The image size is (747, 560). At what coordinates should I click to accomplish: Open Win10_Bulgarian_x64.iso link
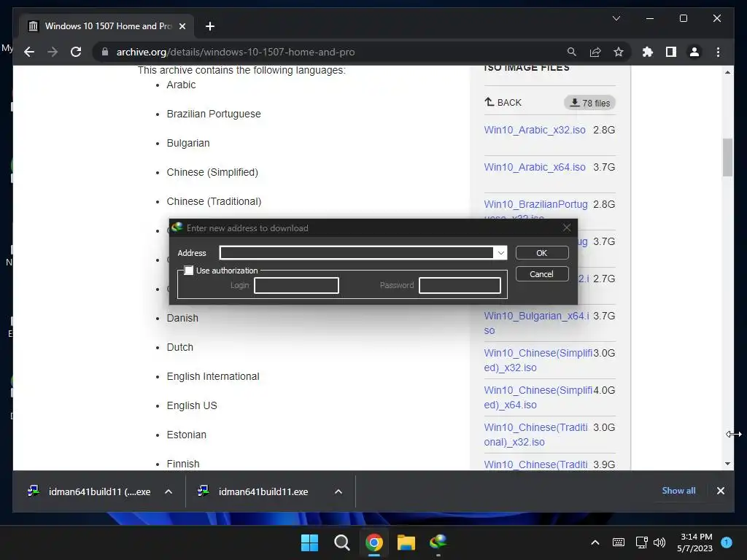536,323
